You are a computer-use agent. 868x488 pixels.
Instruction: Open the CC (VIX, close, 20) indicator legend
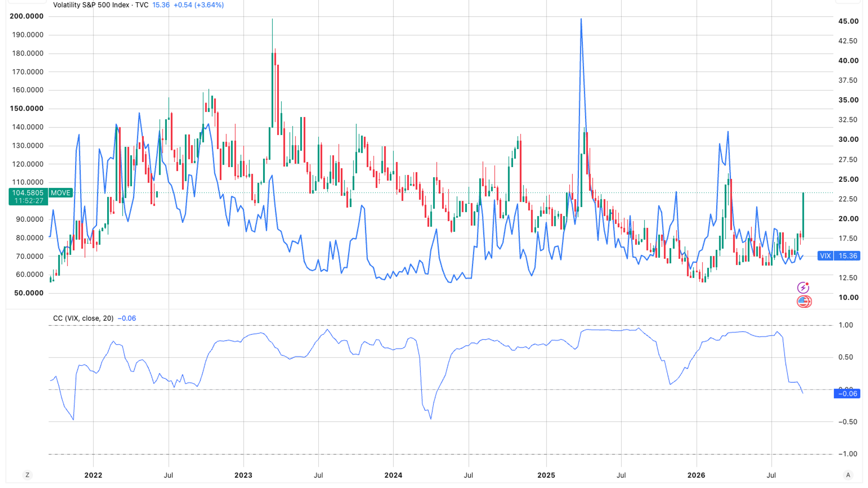tap(83, 318)
